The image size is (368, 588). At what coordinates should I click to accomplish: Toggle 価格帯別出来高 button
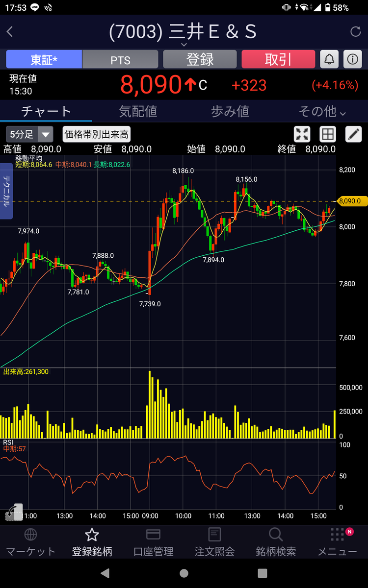pyautogui.click(x=97, y=134)
